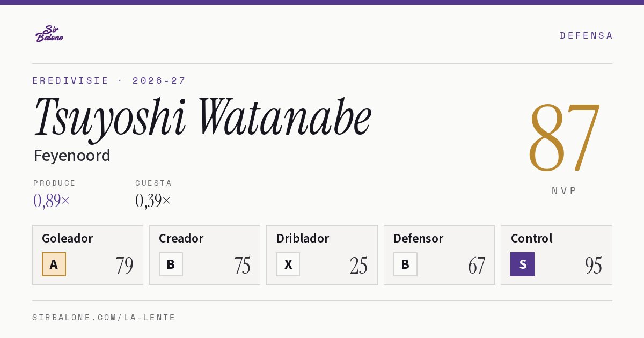Click the NVP label under rating
Image resolution: width=644 pixels, height=338 pixels.
(564, 190)
